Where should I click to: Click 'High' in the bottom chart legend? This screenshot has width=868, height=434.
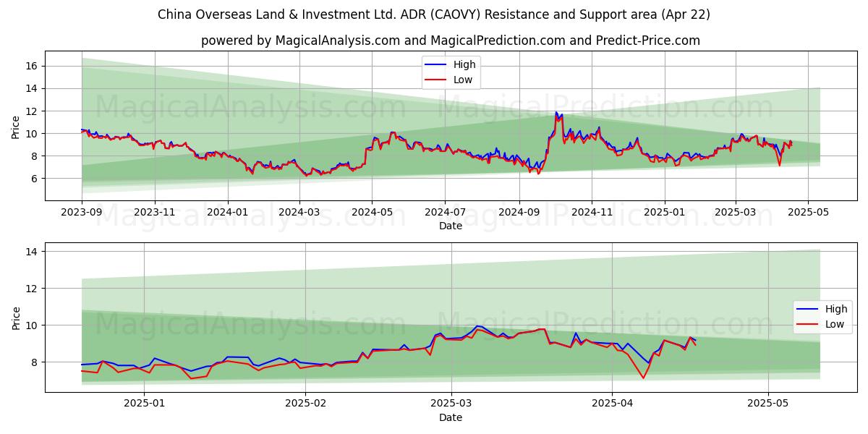(836, 310)
